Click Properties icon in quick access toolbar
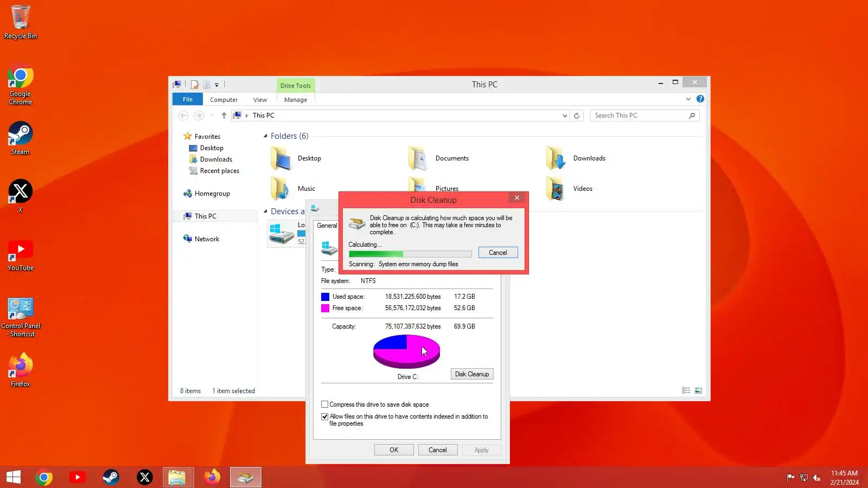 [x=194, y=85]
